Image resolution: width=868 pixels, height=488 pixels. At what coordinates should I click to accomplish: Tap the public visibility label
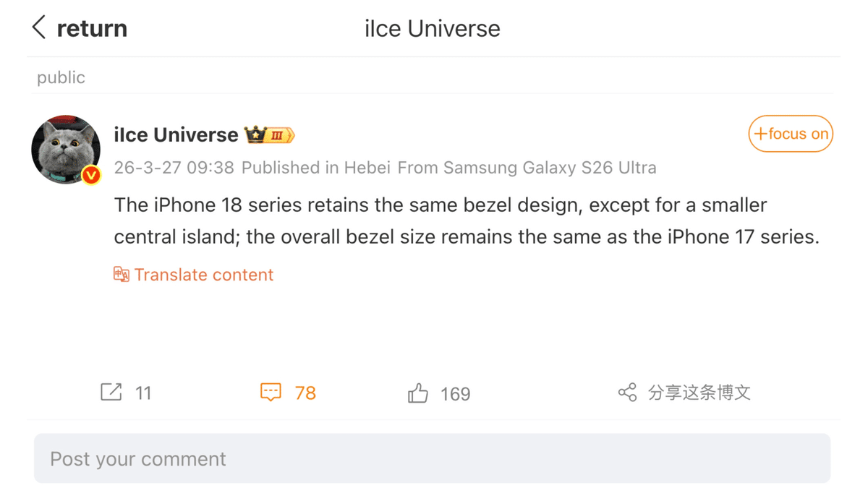60,77
